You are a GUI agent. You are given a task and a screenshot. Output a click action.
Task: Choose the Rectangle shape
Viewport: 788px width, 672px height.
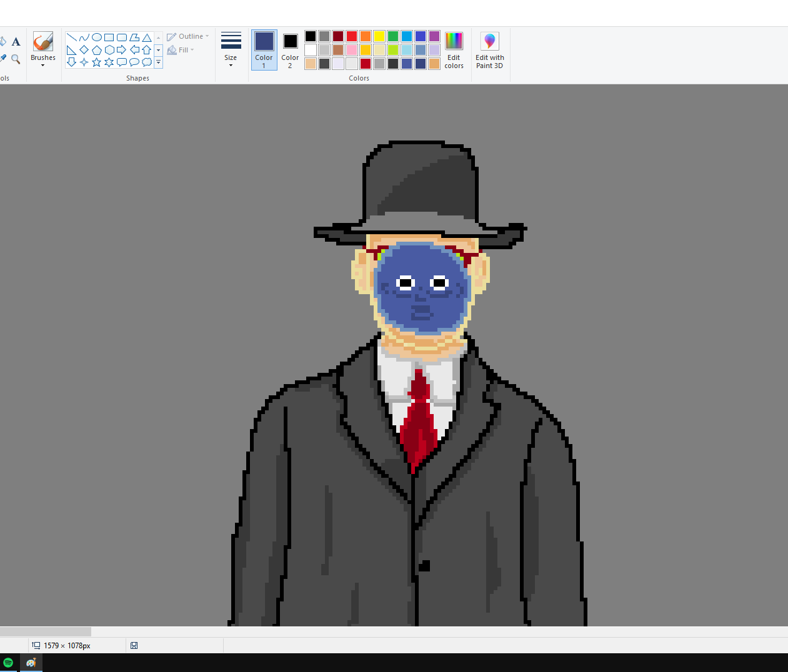tap(109, 37)
